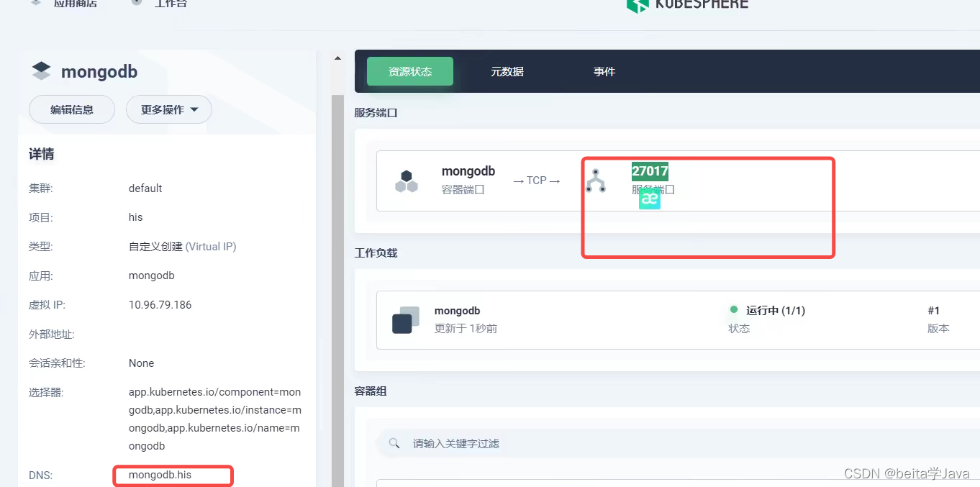Viewport: 980px width, 487px height.
Task: Click the teal translation overlay icon
Action: pyautogui.click(x=649, y=199)
